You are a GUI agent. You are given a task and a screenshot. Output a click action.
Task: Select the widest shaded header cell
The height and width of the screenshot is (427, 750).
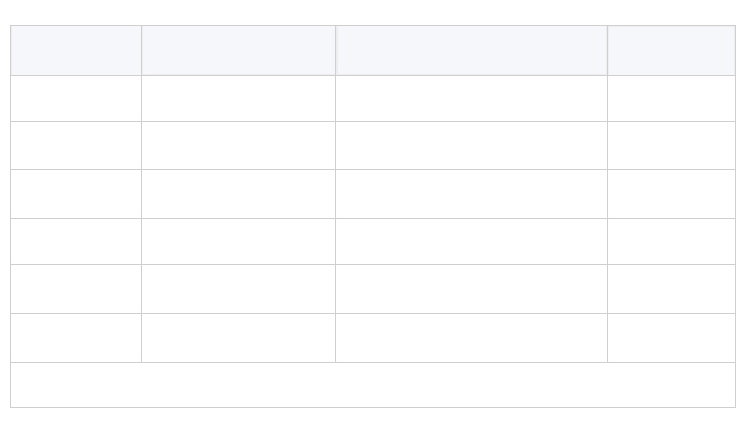click(472, 50)
